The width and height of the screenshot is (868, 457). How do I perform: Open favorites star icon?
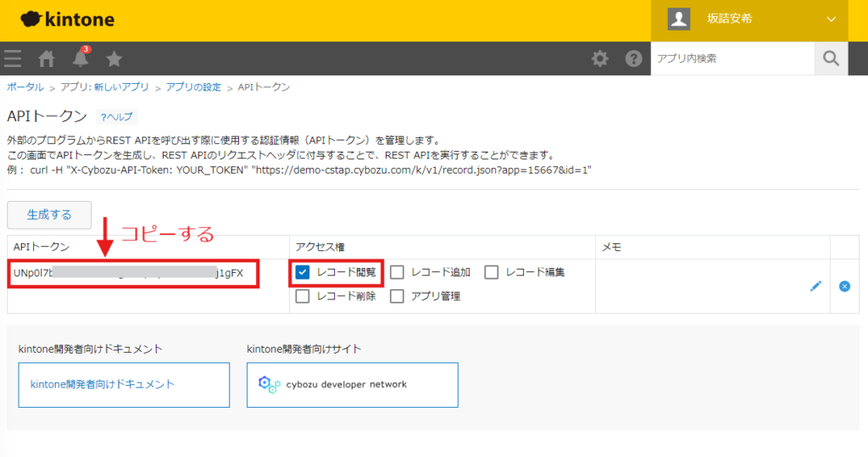(x=114, y=59)
